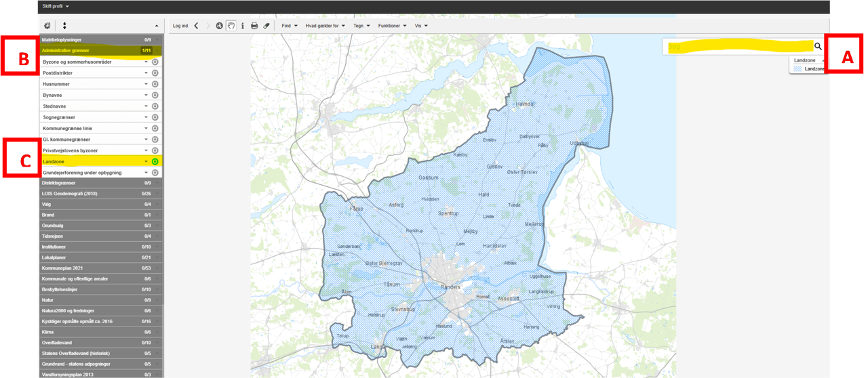Select the pan hand tool
868x378 pixels.
(x=231, y=26)
